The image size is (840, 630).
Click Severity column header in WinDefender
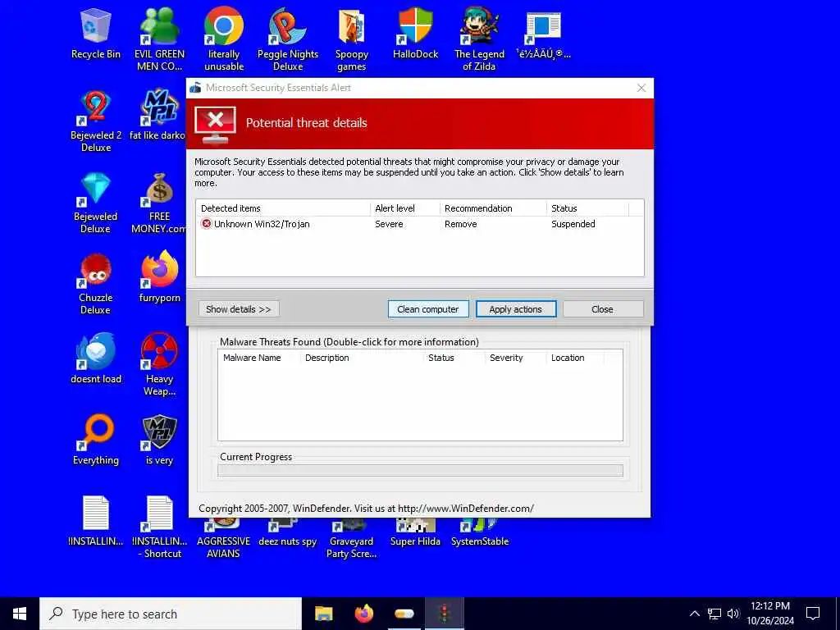point(516,358)
